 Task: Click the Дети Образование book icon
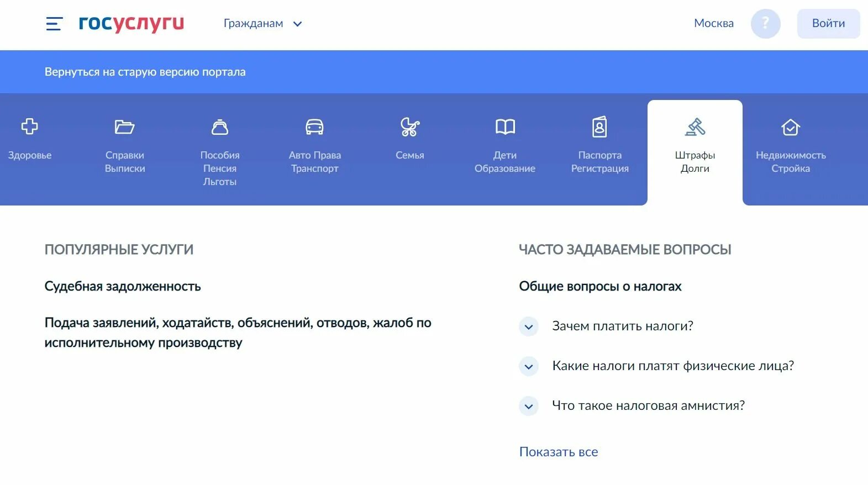point(505,127)
